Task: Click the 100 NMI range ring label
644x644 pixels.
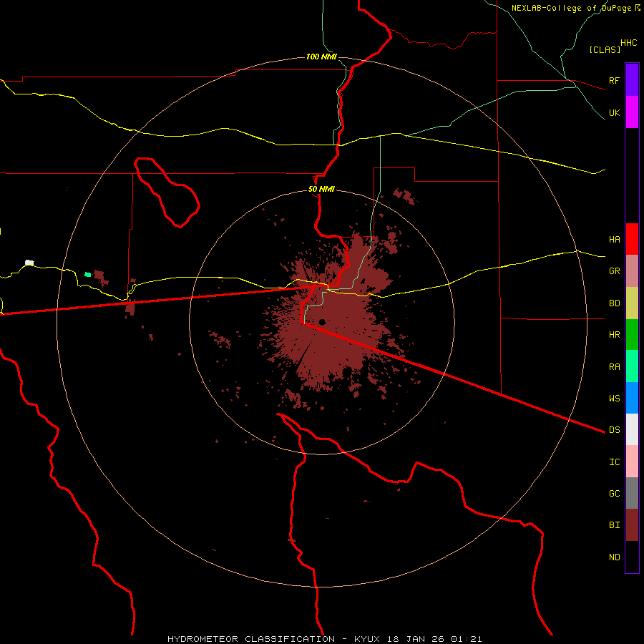Action: [321, 57]
